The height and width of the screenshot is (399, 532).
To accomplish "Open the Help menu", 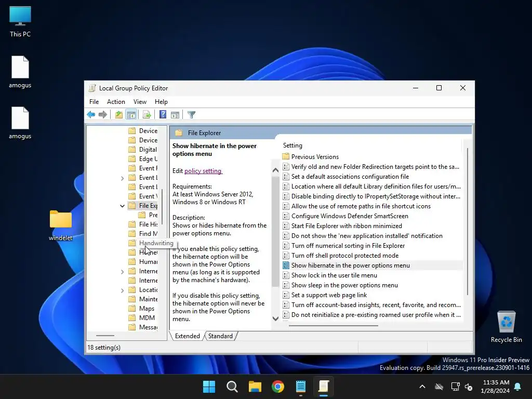I will [x=161, y=102].
